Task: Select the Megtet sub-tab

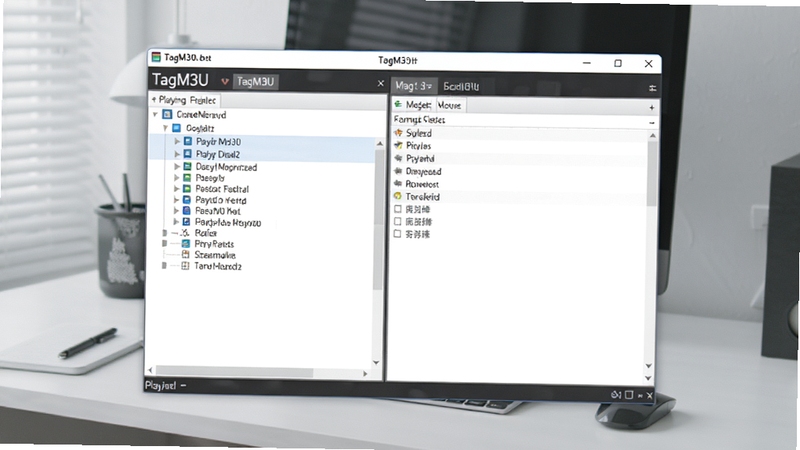Action: tap(413, 105)
